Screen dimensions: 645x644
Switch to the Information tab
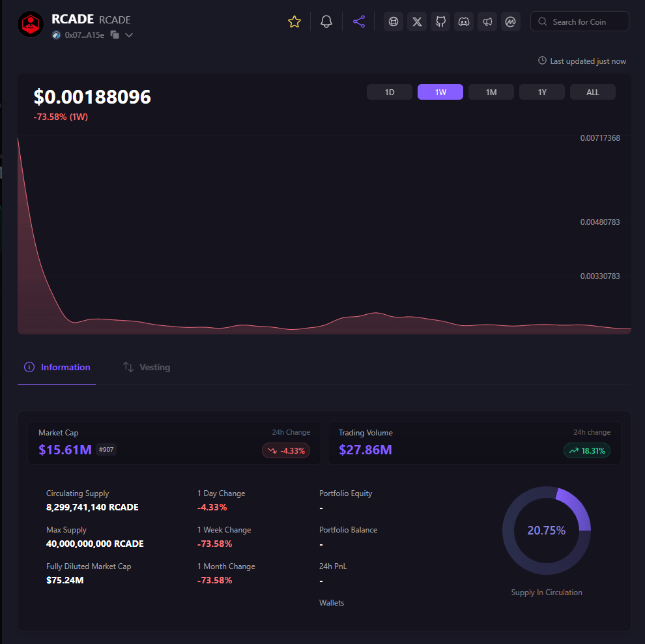pos(57,367)
